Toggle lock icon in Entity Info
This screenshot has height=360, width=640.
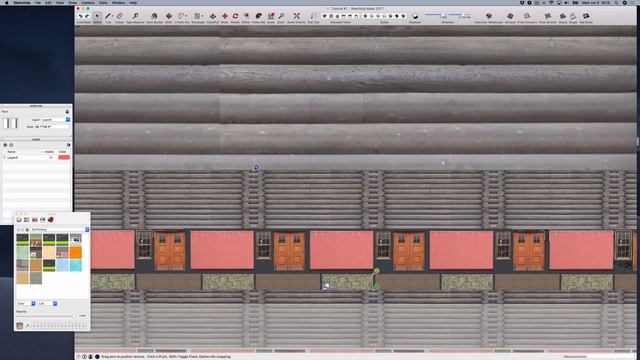point(67,111)
